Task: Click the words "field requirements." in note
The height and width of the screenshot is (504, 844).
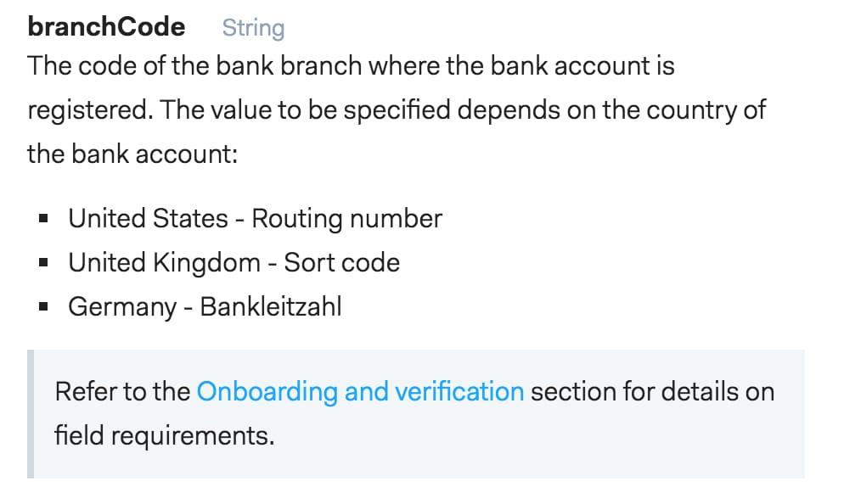Action: pos(164,435)
